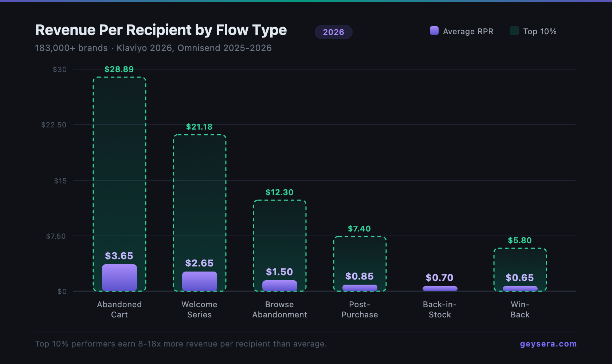Click the Browse Abandonment axis label

(280, 309)
